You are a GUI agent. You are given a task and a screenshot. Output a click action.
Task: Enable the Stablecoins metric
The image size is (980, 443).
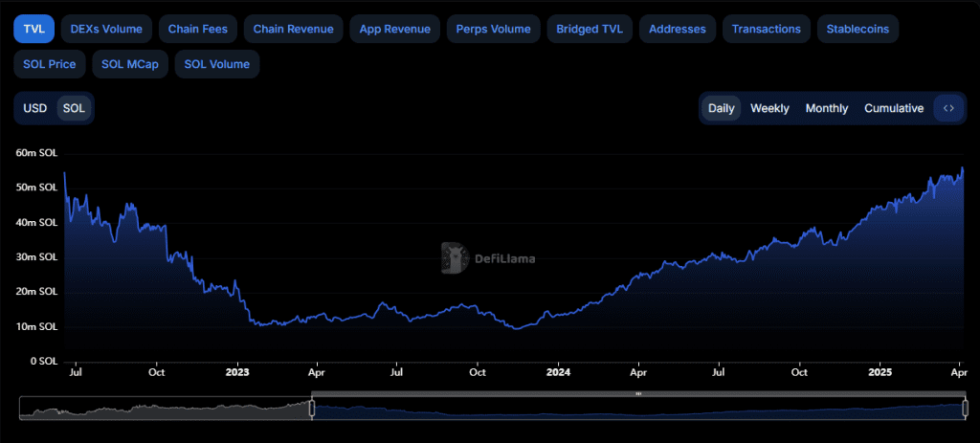click(857, 29)
